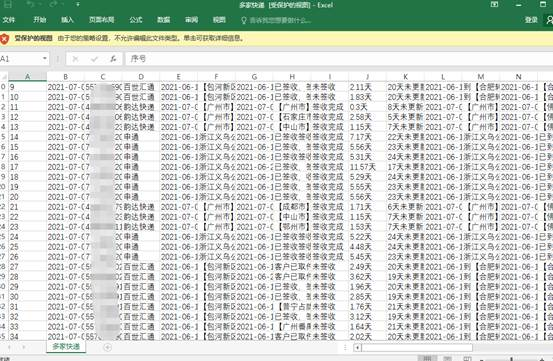Click the cell showing 0.3天
Screen dimensions: 553x361
[x=367, y=107]
